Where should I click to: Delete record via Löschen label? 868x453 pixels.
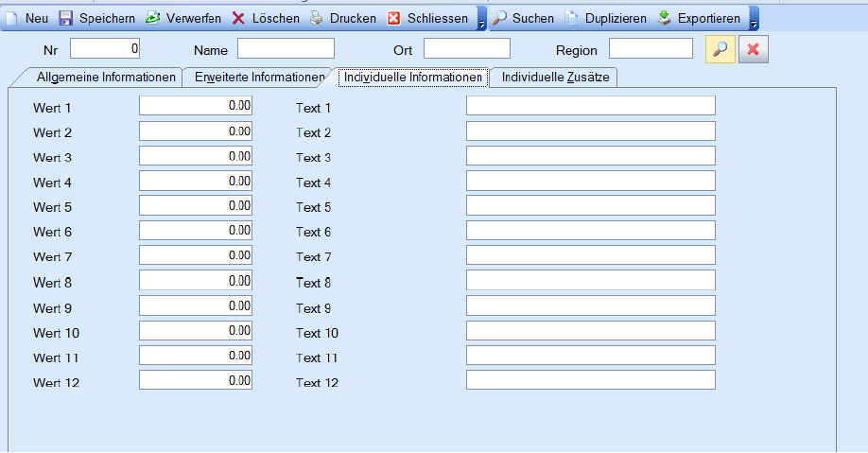pyautogui.click(x=276, y=18)
